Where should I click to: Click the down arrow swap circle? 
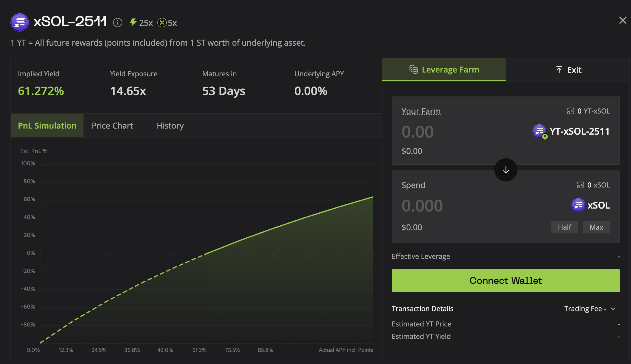(506, 170)
